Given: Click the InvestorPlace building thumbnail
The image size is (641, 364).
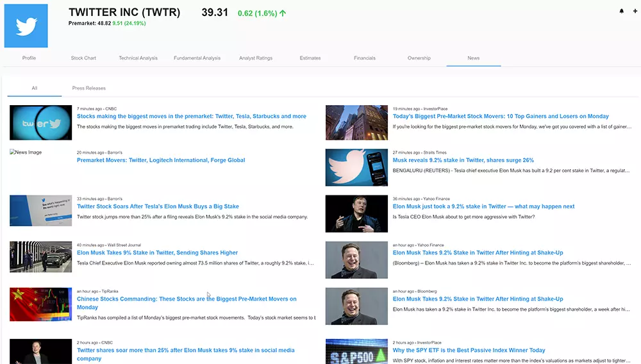Looking at the screenshot, I should click(356, 122).
